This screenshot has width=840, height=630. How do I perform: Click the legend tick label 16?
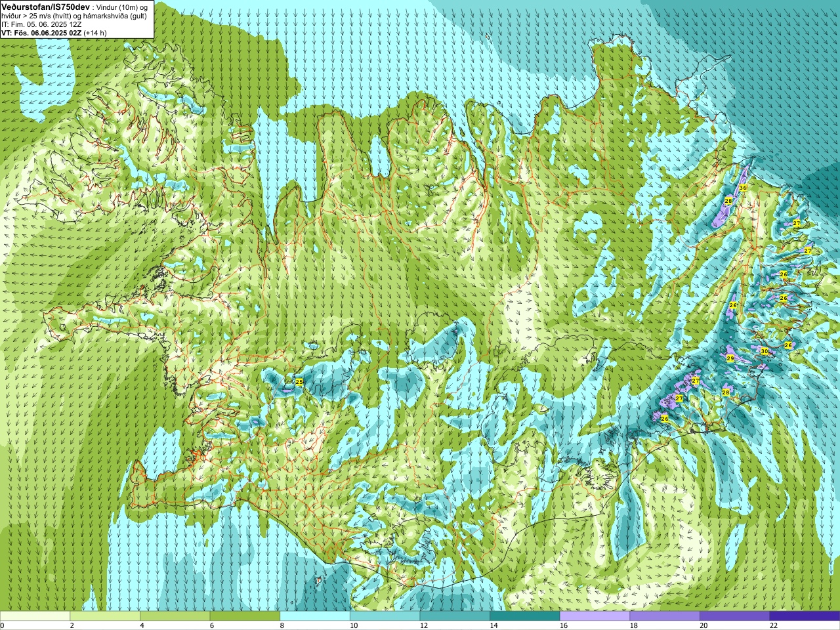[563, 625]
